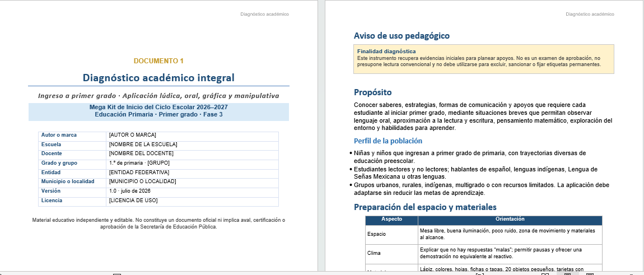Screen dimensions: 644x275
Task: Click the heading "Aviso de uso pedagógico"
Action: coord(402,36)
